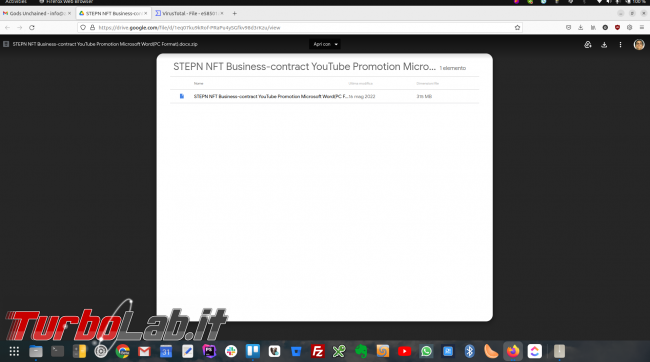The image size is (650, 362).
Task: Close the VirusTotal tab
Action: pos(222,13)
